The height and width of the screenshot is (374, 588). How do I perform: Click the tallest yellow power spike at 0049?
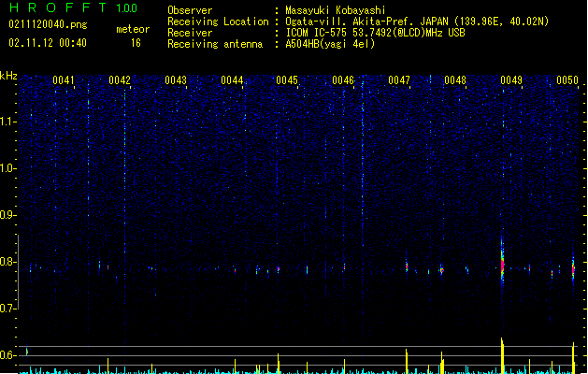point(503,355)
